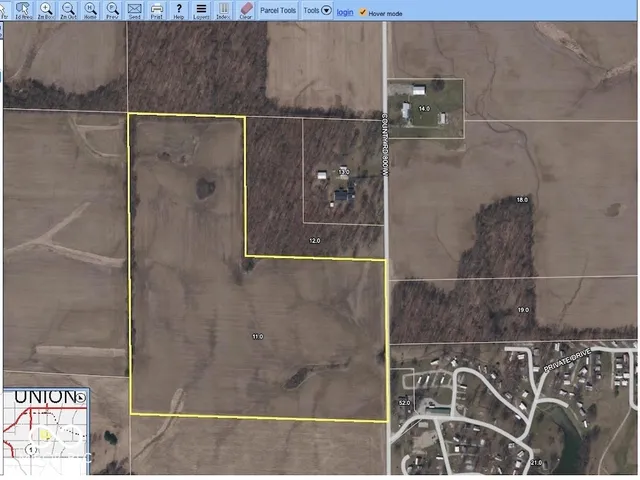The width and height of the screenshot is (640, 480).
Task: Open the Parcel Tools menu
Action: pyautogui.click(x=277, y=11)
